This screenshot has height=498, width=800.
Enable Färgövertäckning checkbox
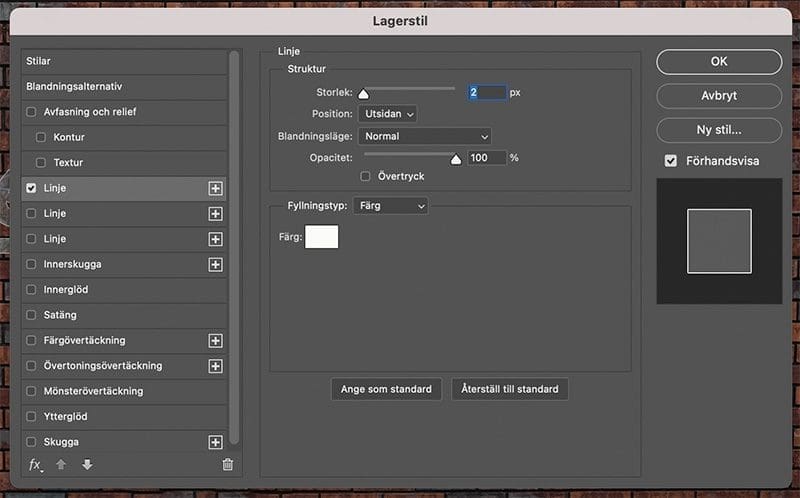31,340
